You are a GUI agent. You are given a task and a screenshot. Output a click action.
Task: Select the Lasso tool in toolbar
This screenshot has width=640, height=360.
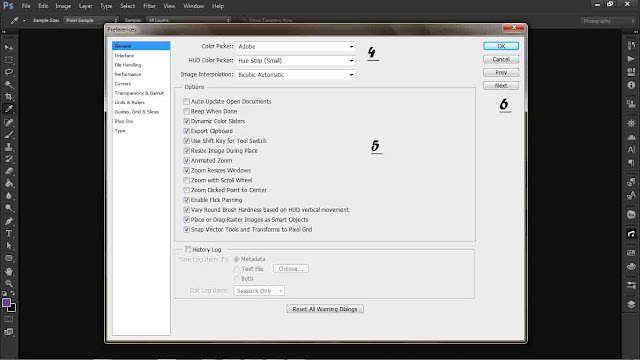(x=9, y=72)
